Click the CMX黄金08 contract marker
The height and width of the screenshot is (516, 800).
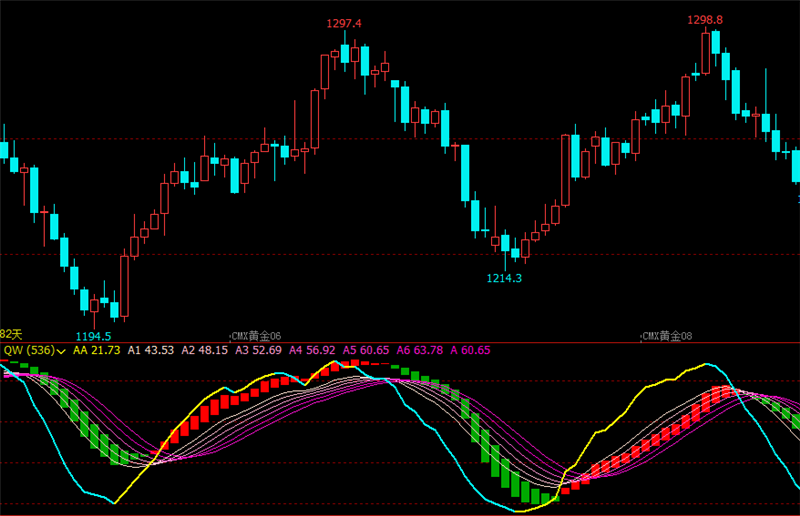pos(667,336)
